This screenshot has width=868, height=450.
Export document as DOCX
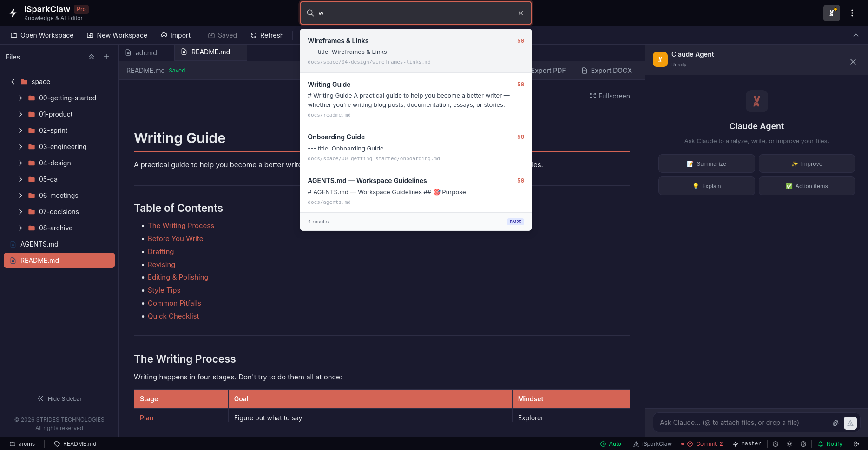[606, 71]
